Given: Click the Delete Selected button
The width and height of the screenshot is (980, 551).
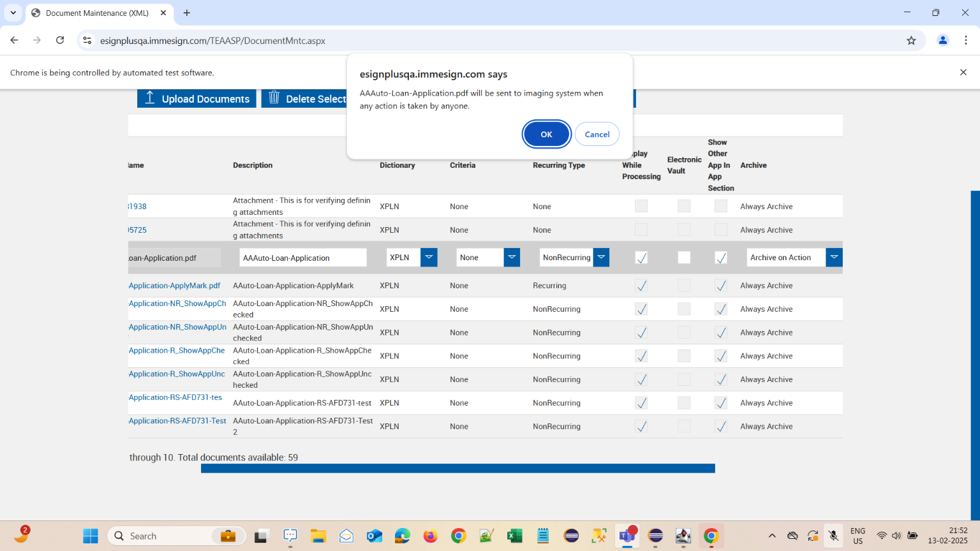Looking at the screenshot, I should tap(304, 98).
